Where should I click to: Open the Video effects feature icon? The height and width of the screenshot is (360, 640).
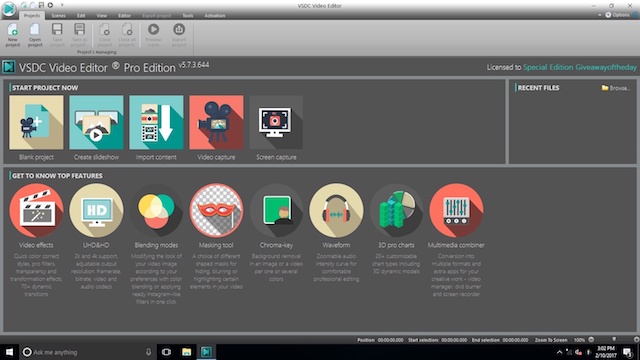tap(36, 210)
